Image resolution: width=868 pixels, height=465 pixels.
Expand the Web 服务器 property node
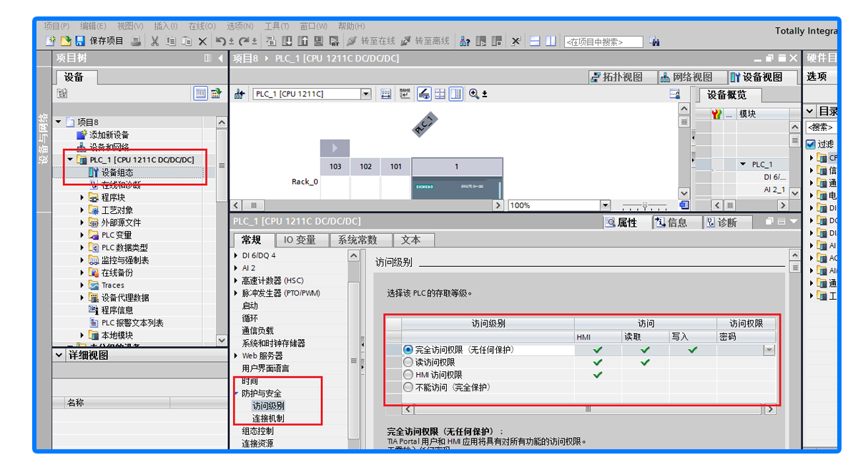[237, 356]
